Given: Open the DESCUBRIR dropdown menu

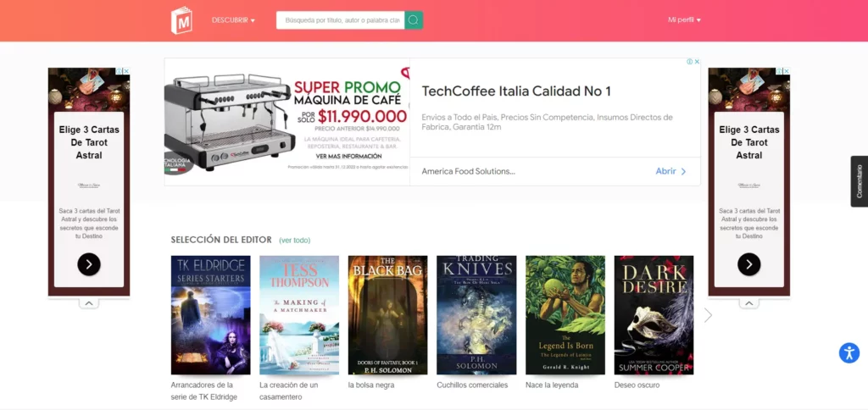Looking at the screenshot, I should click(233, 20).
